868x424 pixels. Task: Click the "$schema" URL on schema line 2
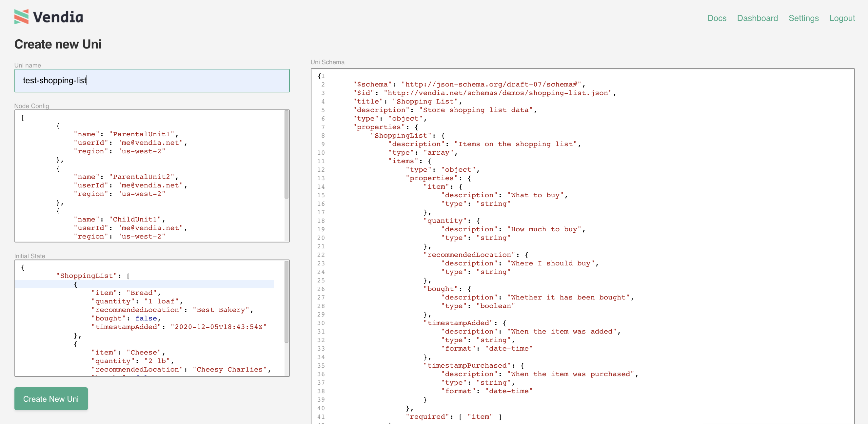point(491,84)
